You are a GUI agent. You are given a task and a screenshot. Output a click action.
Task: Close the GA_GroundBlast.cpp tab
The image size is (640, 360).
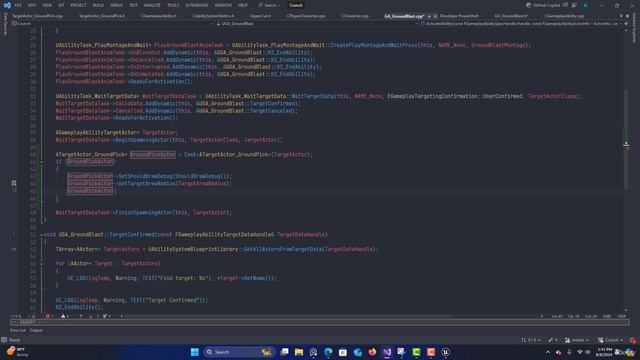[435, 16]
